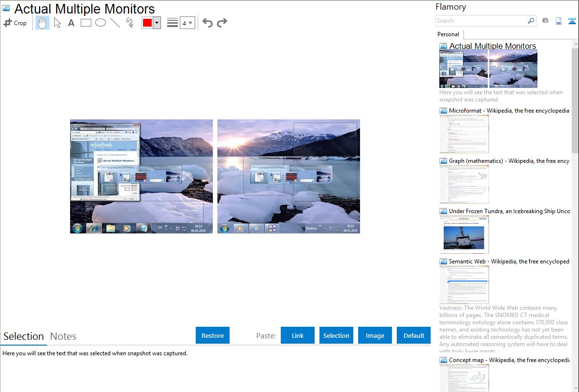579x392 pixels.
Task: Open the line width 4 dropdown
Action: click(187, 23)
